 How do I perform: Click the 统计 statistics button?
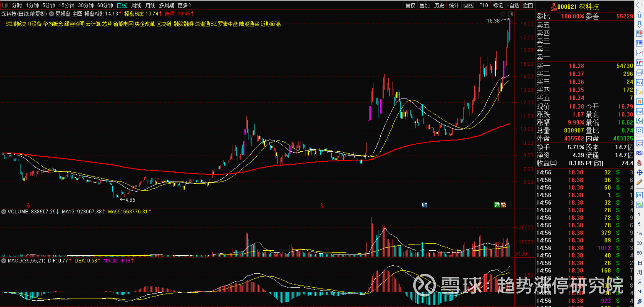[x=454, y=5]
